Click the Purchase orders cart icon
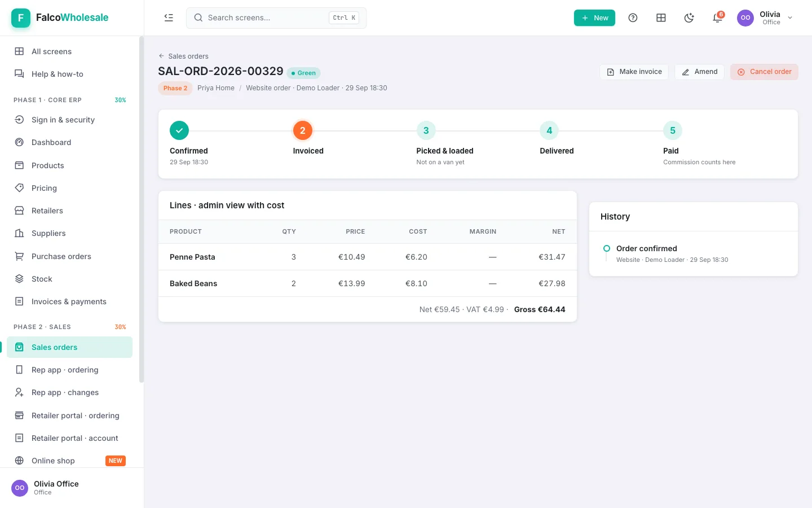The height and width of the screenshot is (508, 812). click(x=19, y=256)
